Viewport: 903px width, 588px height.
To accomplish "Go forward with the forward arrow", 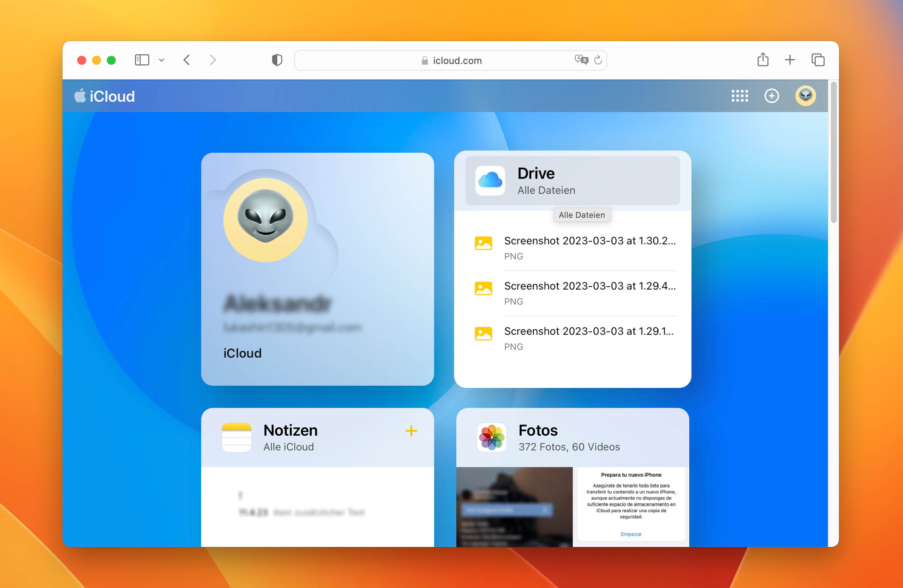I will (213, 60).
